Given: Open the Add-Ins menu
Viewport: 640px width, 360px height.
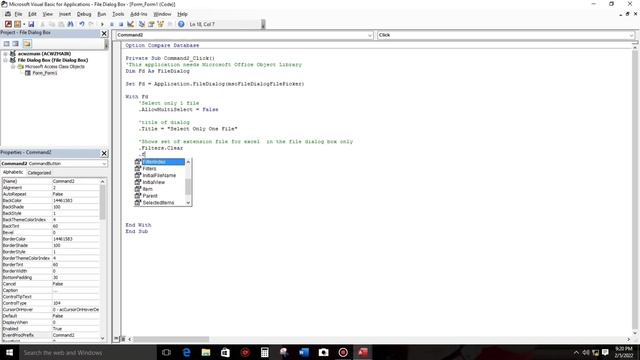Looking at the screenshot, I should click(138, 14).
